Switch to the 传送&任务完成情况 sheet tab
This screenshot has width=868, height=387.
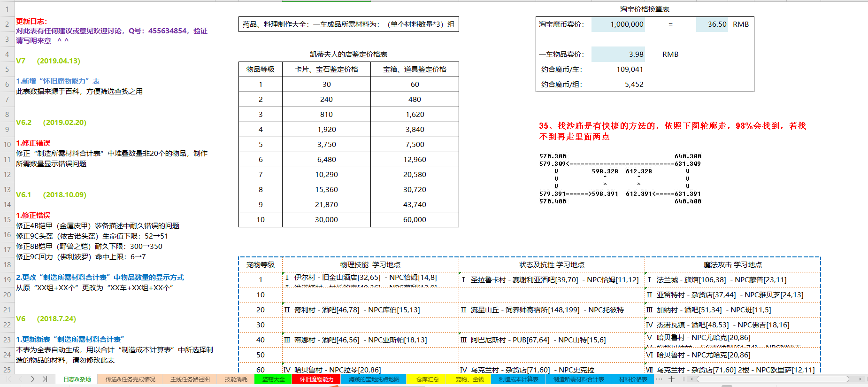pyautogui.click(x=130, y=379)
